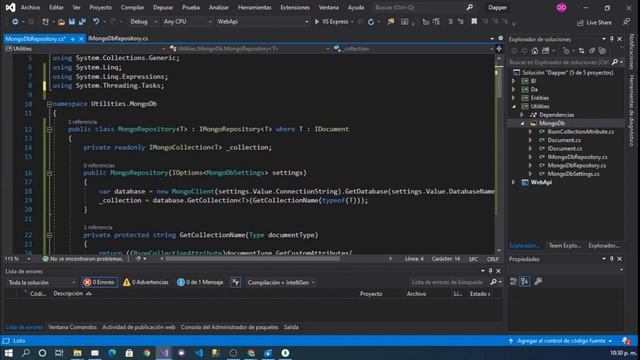Switch to Salida output tab
This screenshot has height=360, width=640.
pyautogui.click(x=291, y=327)
